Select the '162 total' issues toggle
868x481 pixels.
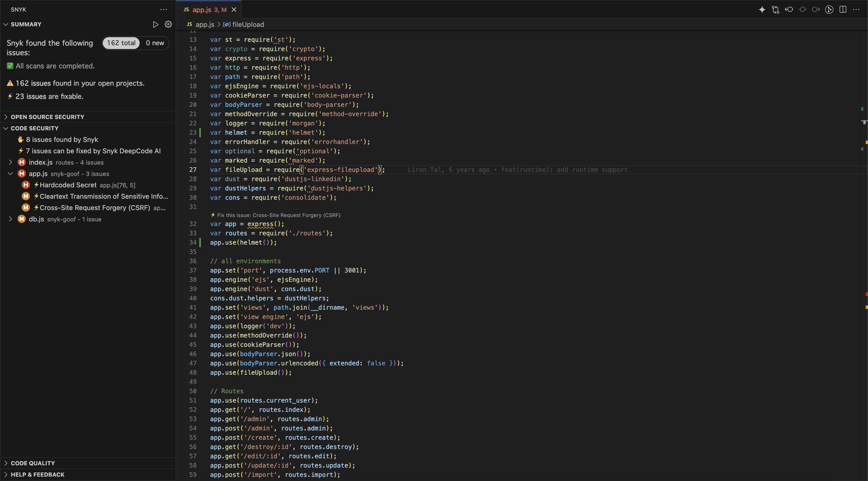tap(121, 43)
